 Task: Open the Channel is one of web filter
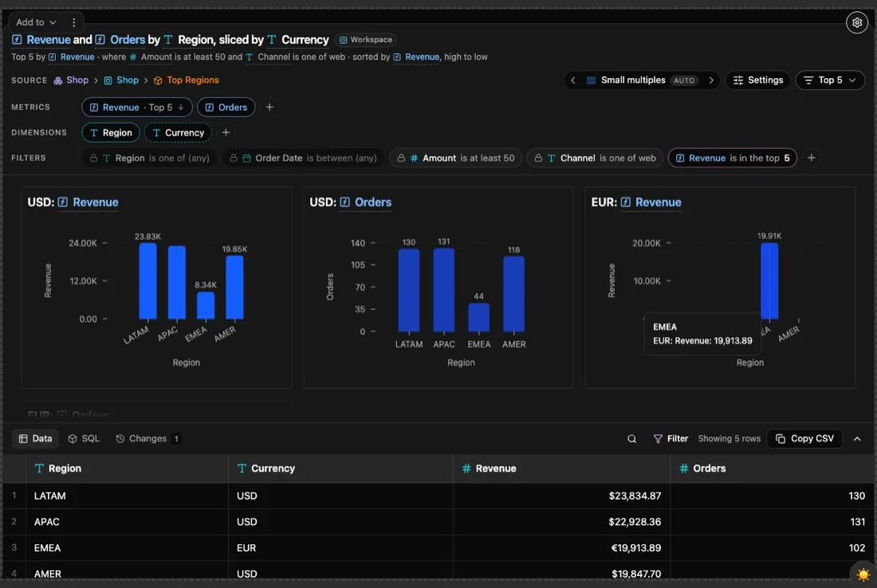[595, 159]
